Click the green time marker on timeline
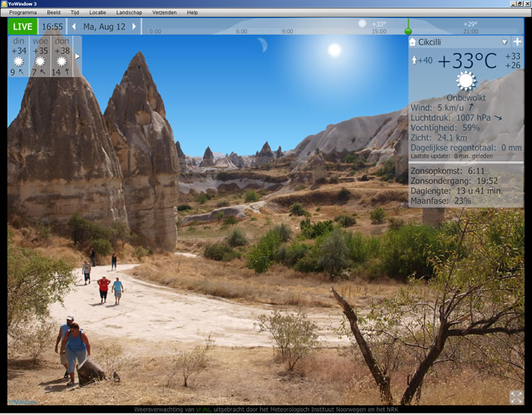This screenshot has width=532, height=415. [x=408, y=31]
